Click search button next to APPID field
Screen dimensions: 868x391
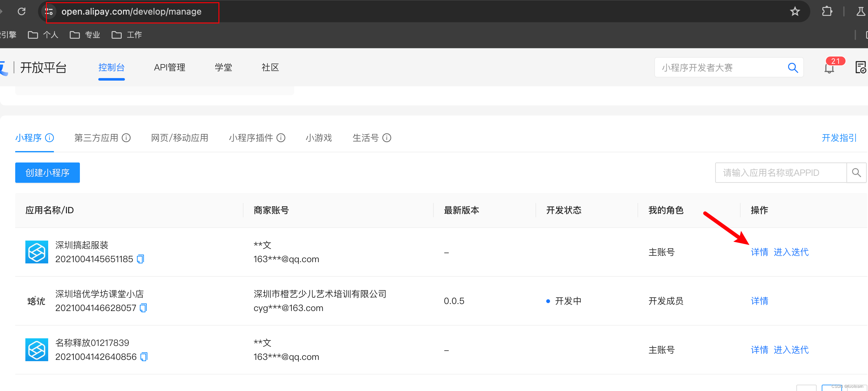(x=856, y=173)
